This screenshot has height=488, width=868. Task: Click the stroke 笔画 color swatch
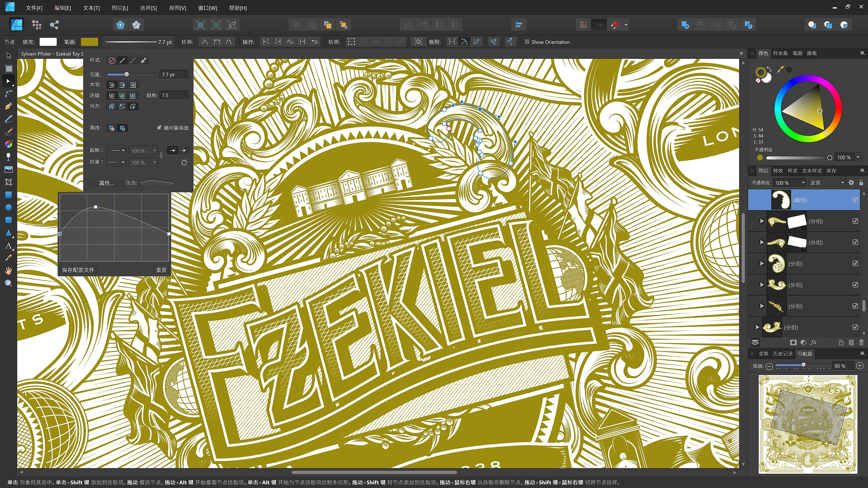coord(89,42)
